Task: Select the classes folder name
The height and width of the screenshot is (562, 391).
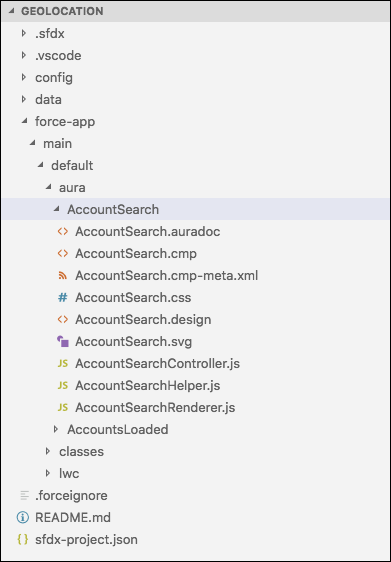Action: 81,452
